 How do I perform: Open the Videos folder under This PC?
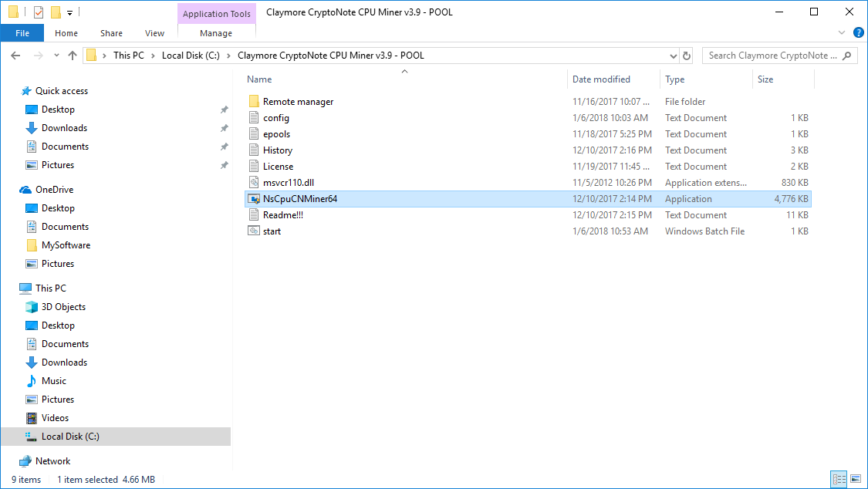tap(55, 418)
